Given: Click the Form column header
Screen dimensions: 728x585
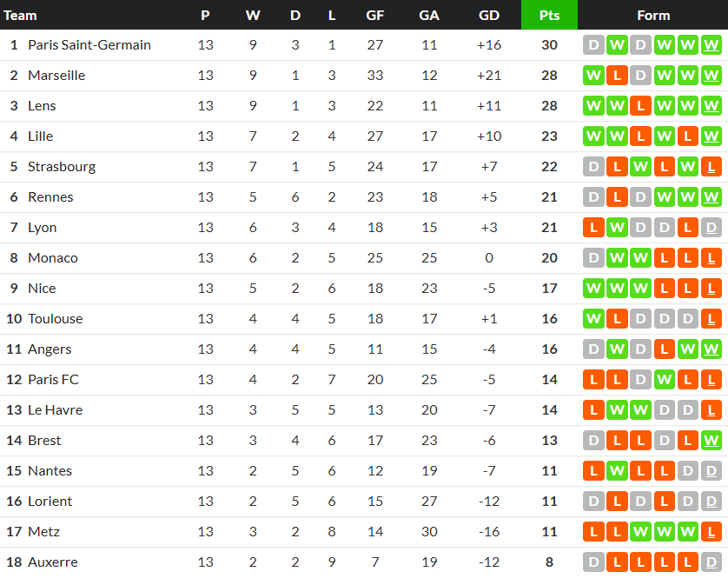Looking at the screenshot, I should click(x=652, y=15).
